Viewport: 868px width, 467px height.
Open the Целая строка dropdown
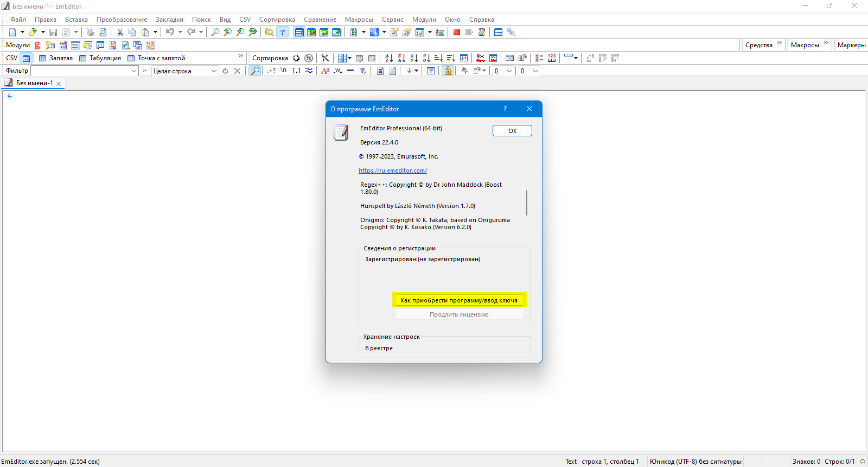pyautogui.click(x=214, y=71)
